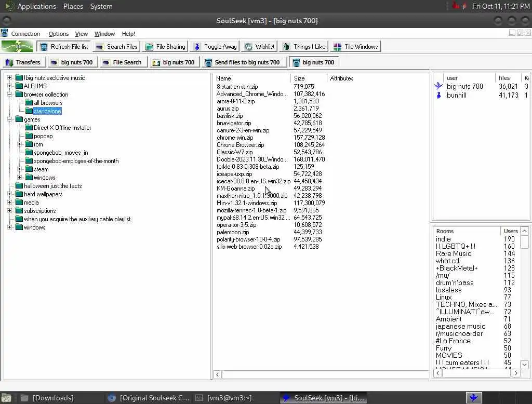Expand the media folder
Screen dimensions: 532x404
coord(9,202)
